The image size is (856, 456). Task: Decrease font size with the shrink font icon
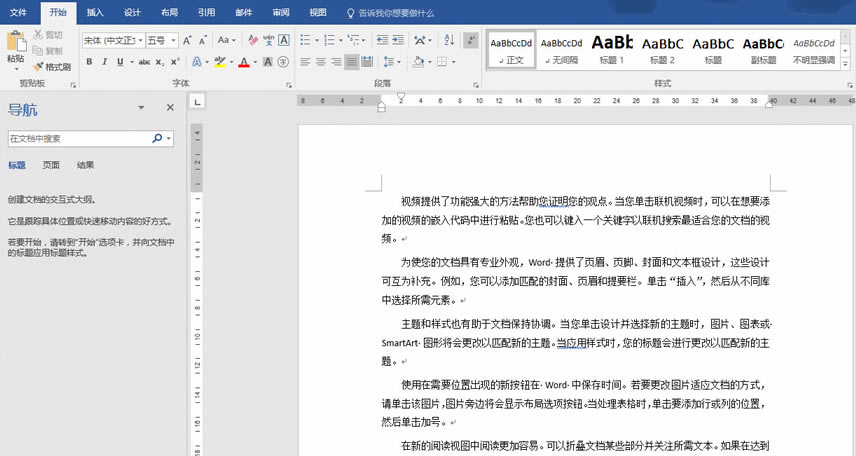[x=203, y=40]
